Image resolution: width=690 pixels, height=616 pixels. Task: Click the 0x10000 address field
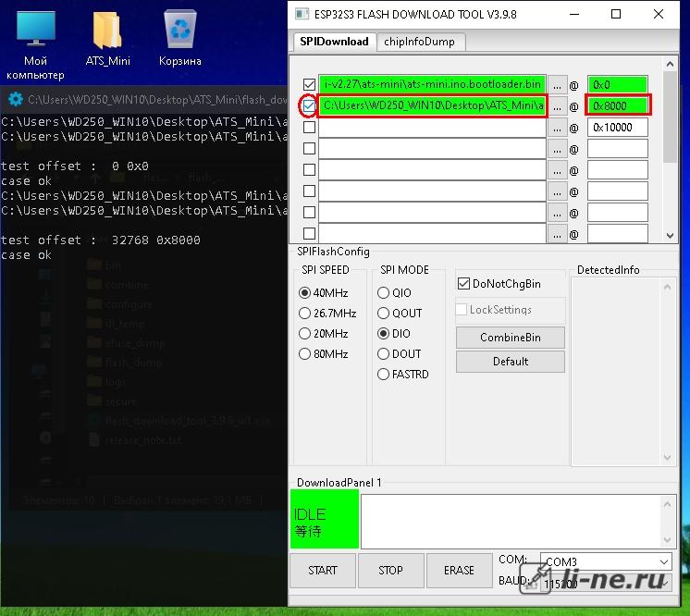[617, 127]
